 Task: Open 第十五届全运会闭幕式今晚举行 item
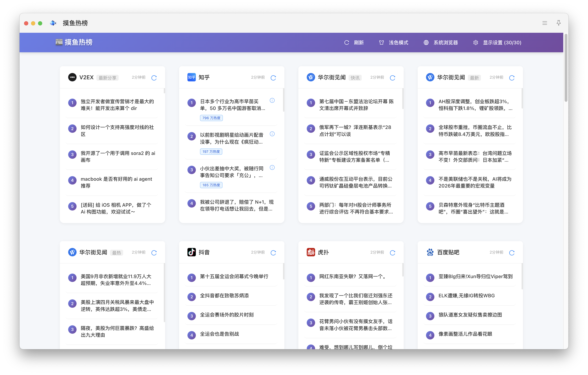pyautogui.click(x=234, y=276)
